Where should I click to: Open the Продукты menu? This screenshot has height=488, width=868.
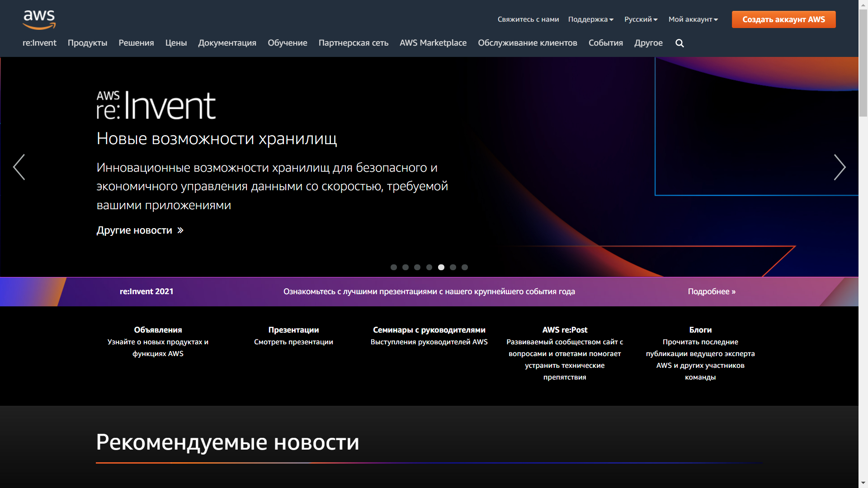pyautogui.click(x=87, y=43)
